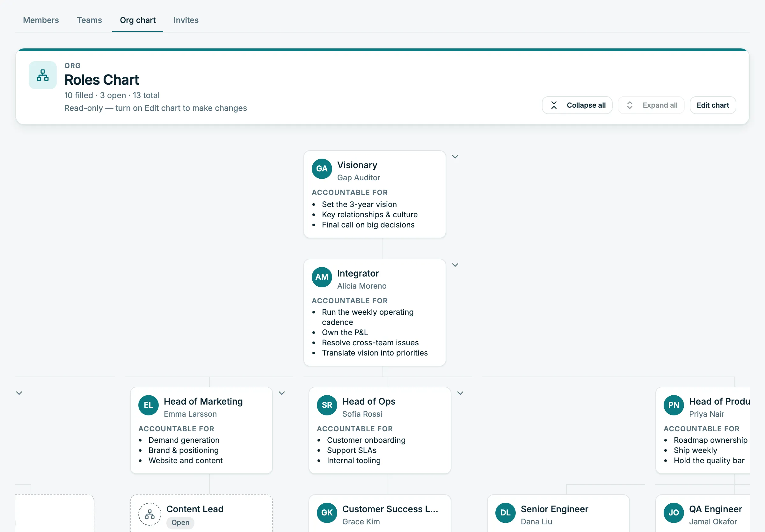
Task: Click the EL avatar for Emma Larsson
Action: pos(149,405)
